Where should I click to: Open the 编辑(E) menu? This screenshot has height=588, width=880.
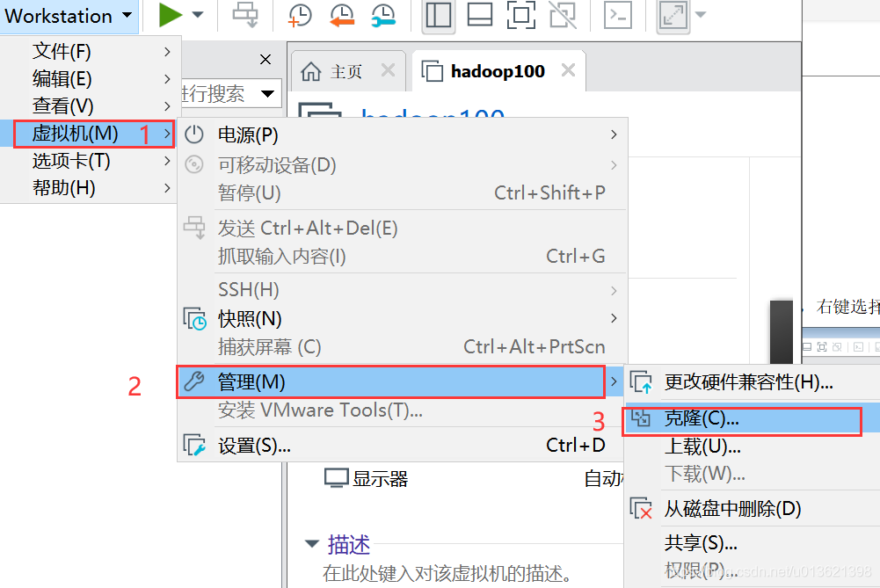[90, 78]
